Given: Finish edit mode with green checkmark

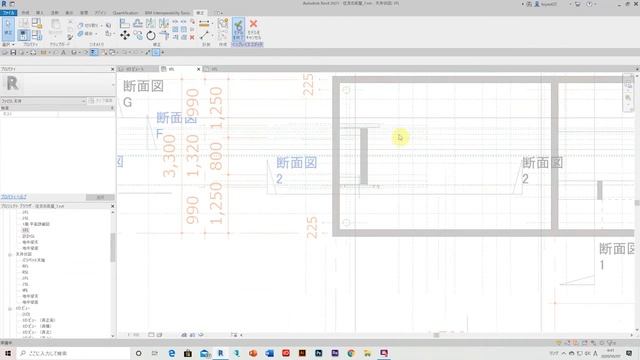Looking at the screenshot, I should pyautogui.click(x=238, y=29).
